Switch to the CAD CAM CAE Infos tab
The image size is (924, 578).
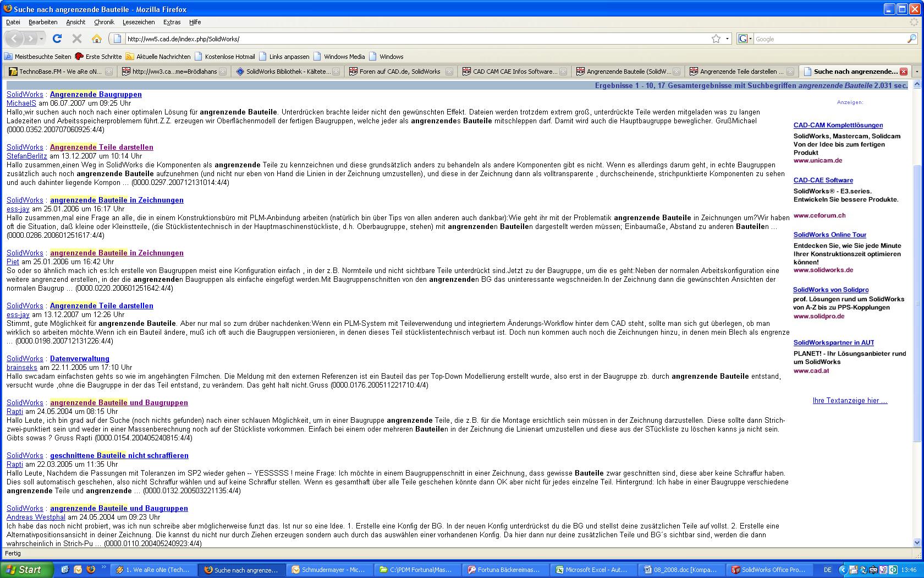coord(514,72)
